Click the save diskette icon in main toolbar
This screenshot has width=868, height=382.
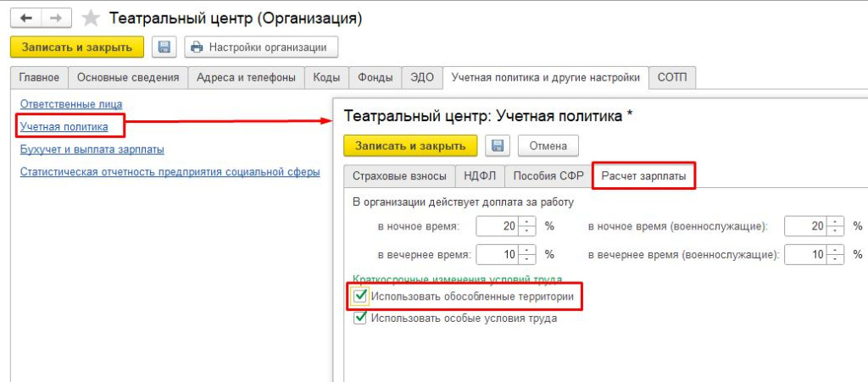coord(164,47)
